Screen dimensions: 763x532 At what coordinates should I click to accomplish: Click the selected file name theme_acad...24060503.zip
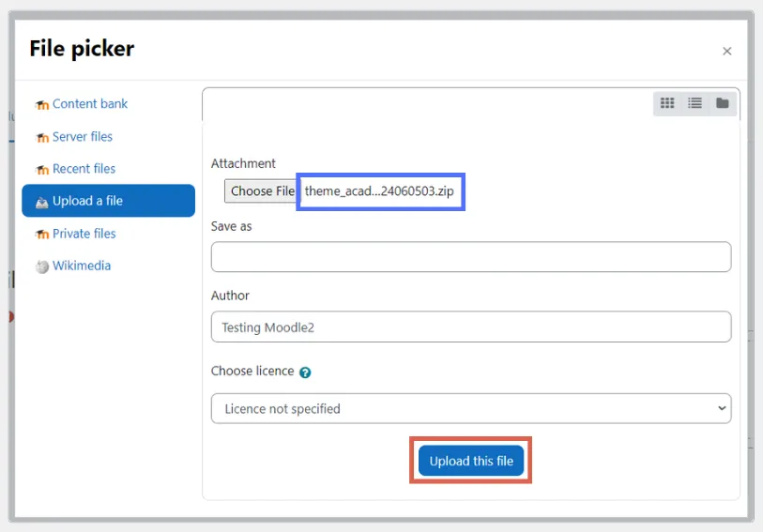(379, 191)
